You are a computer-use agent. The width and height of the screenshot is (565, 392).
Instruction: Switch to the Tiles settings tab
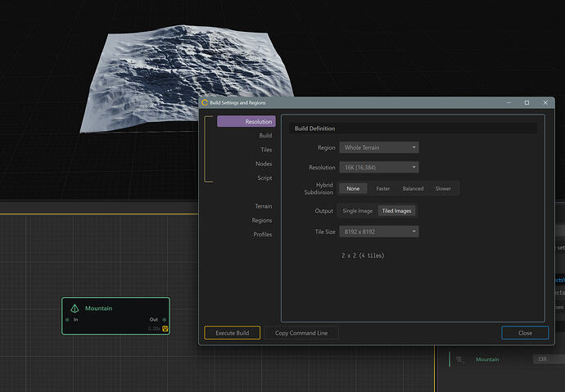pyautogui.click(x=265, y=150)
